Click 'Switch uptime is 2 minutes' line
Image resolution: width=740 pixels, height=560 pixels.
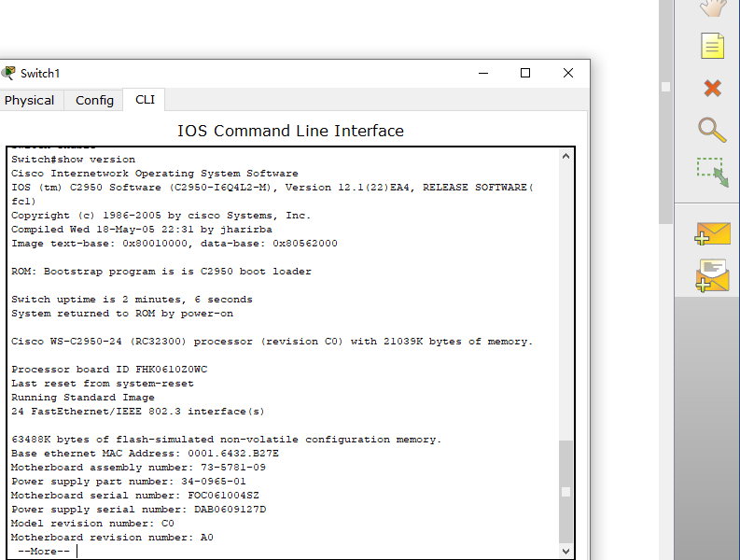132,300
